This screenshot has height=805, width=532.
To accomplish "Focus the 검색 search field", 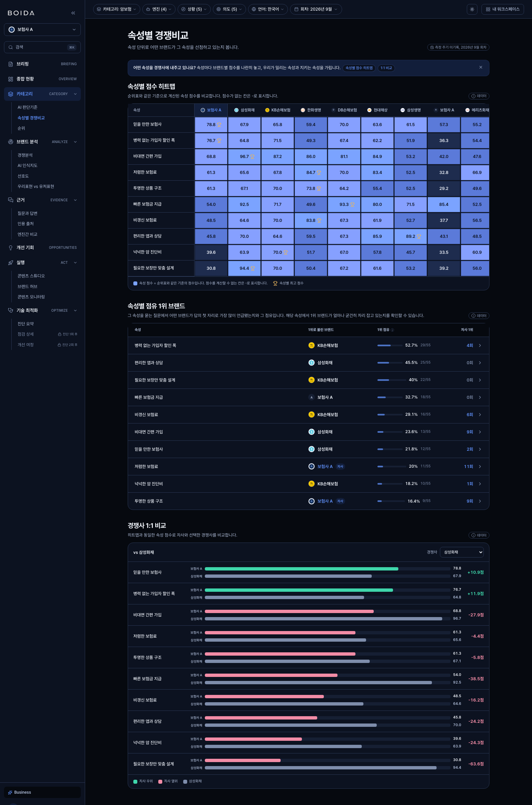I will click(x=43, y=47).
